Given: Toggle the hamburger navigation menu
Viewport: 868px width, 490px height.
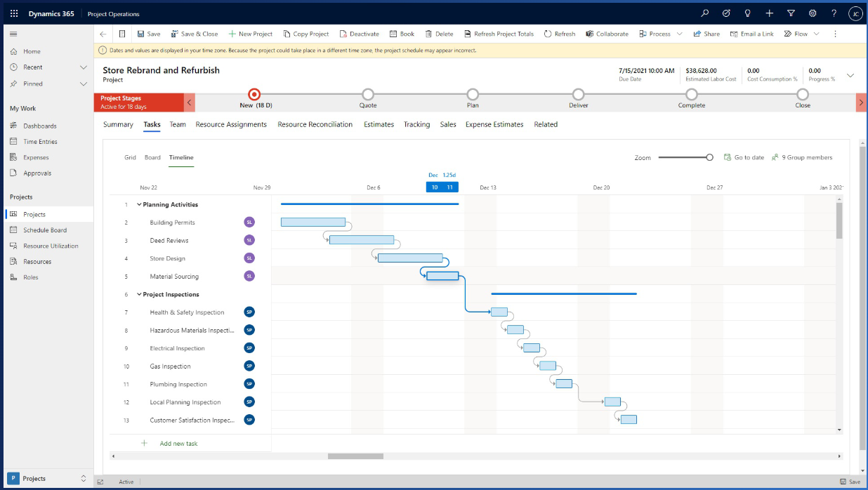Looking at the screenshot, I should point(13,34).
